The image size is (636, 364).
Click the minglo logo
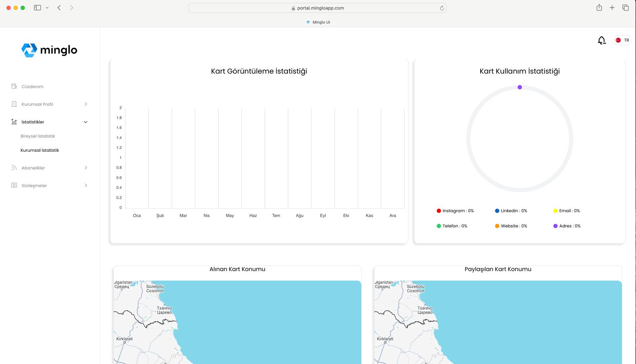(49, 50)
